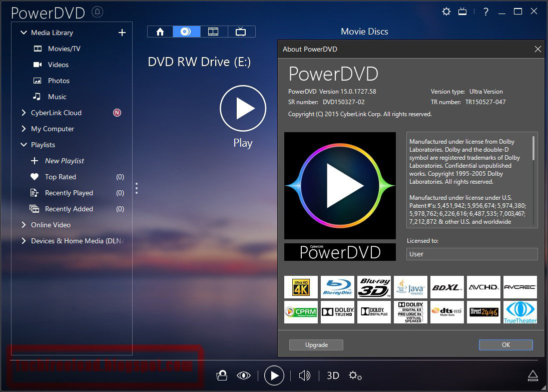Click the Dolby TrueHD logo
Viewport: 548px width, 392px height.
click(x=337, y=312)
